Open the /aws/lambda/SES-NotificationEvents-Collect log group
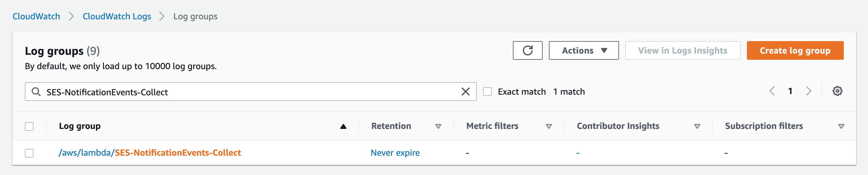The image size is (868, 175). click(x=150, y=153)
